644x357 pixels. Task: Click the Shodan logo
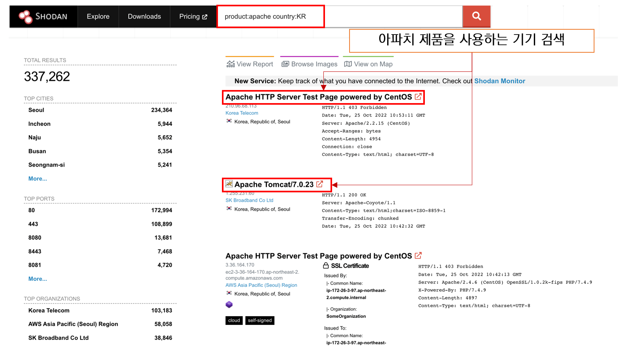pos(43,16)
